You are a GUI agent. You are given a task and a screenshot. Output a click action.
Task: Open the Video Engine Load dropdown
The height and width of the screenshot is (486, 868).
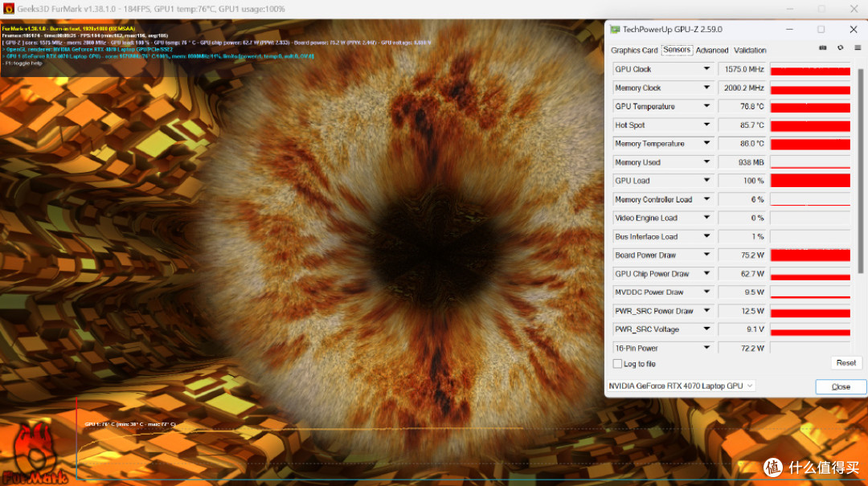click(706, 218)
